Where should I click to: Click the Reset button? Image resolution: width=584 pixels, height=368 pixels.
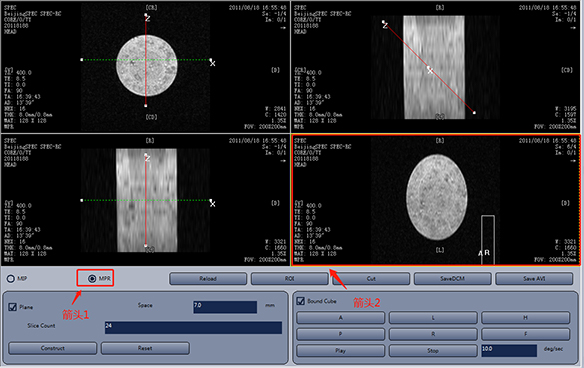[x=145, y=348]
